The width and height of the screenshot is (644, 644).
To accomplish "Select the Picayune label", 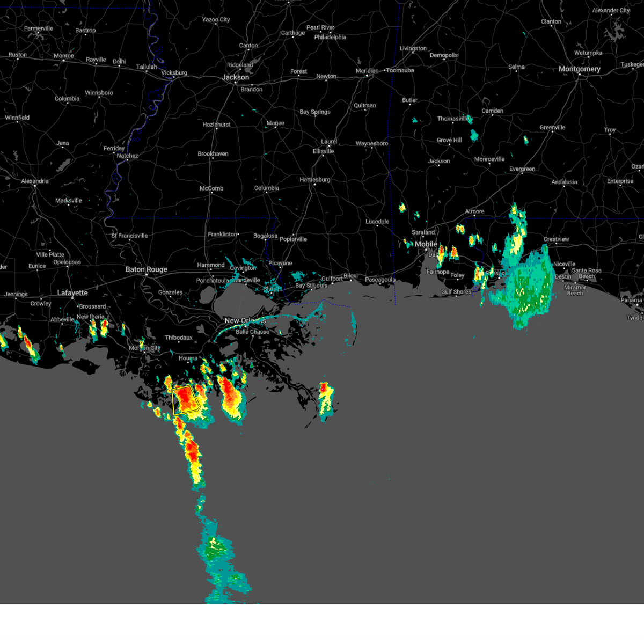I will pos(280,264).
